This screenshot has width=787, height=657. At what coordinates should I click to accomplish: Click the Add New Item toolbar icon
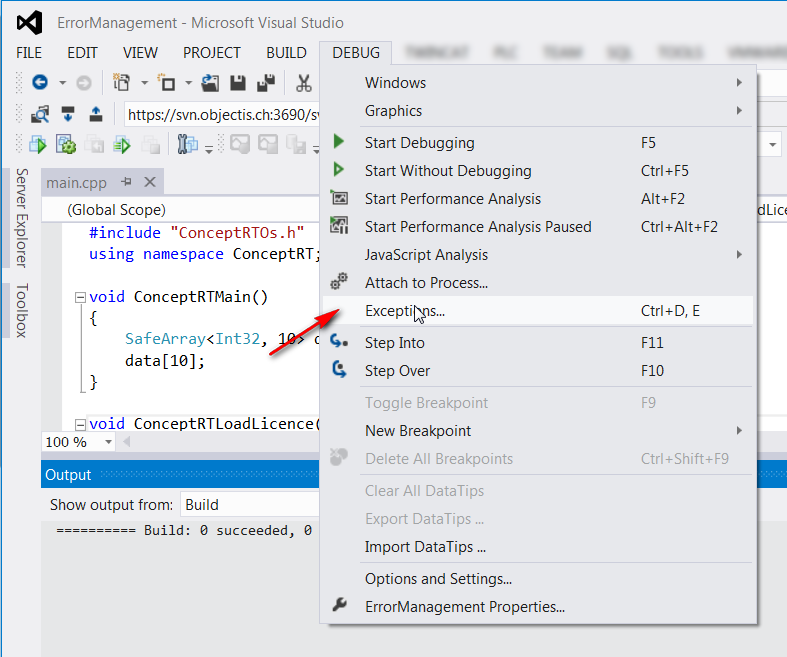[x=166, y=82]
